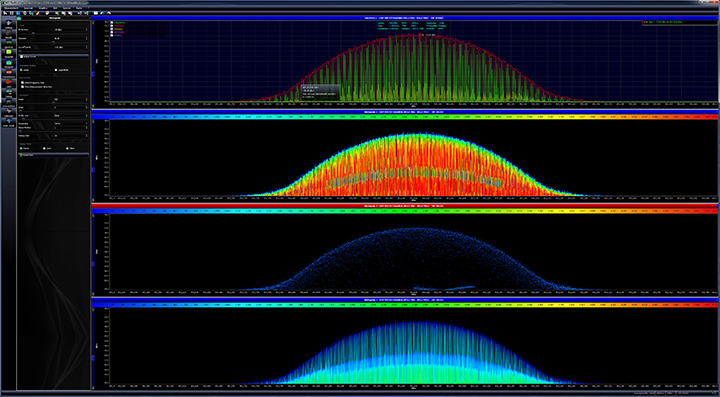Screen dimensions: 720x397
Task: Select the yellow square sidebar icon
Action: [8, 52]
